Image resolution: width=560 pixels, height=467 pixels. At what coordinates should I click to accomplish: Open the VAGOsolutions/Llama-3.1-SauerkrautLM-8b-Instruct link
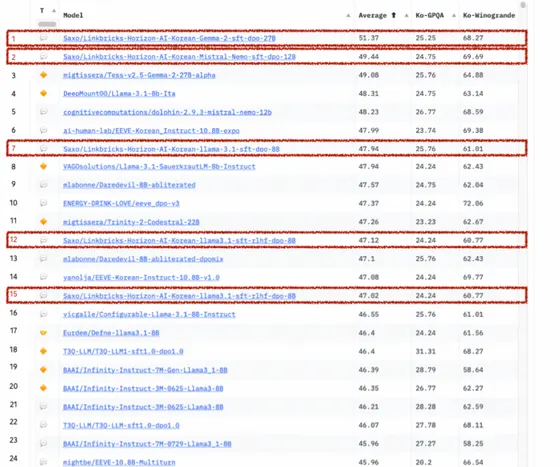pyautogui.click(x=159, y=166)
